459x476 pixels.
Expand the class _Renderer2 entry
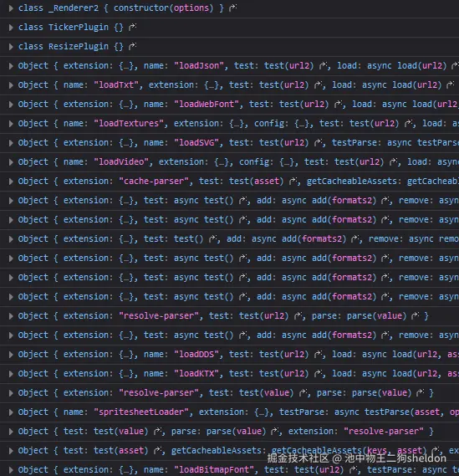11,8
